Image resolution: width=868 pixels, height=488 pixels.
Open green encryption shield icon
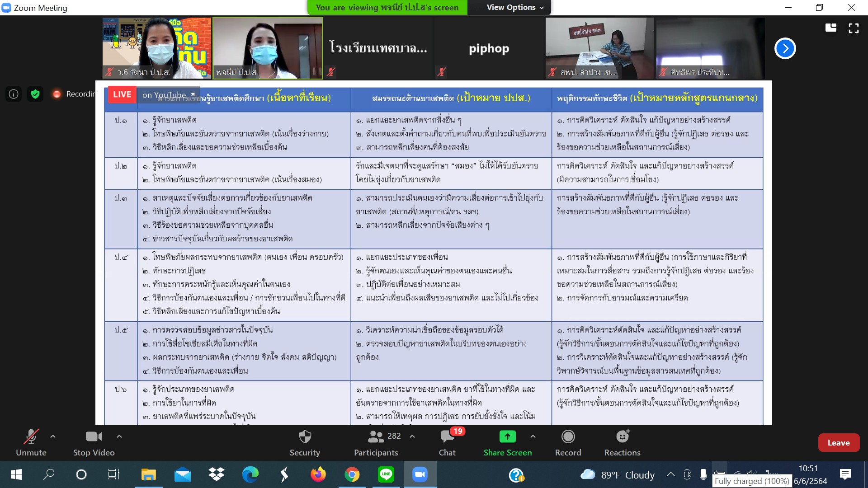coord(35,94)
